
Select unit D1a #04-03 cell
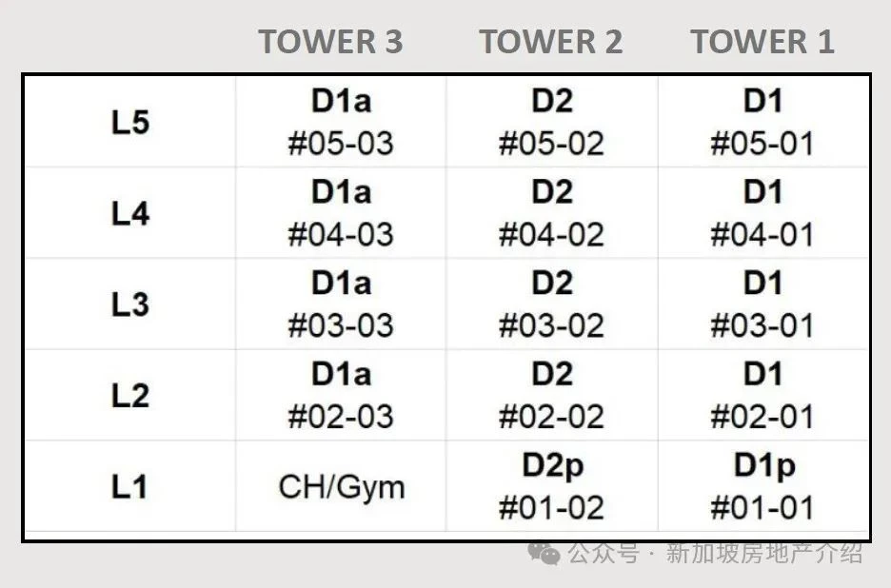tap(341, 213)
